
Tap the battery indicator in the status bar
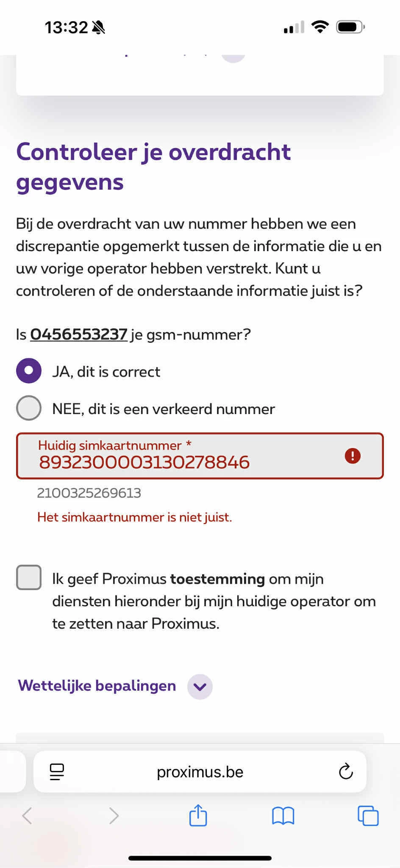[x=351, y=27]
